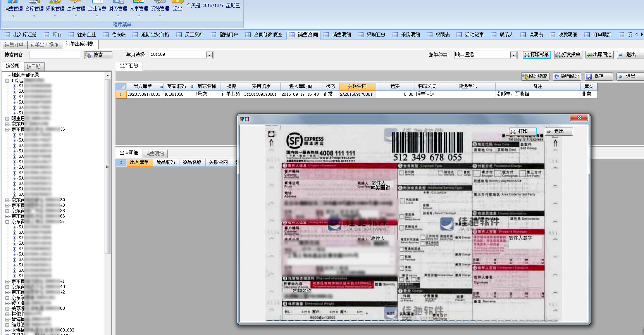
Task: Expand the 阿里巴 tree node
Action: point(7,119)
